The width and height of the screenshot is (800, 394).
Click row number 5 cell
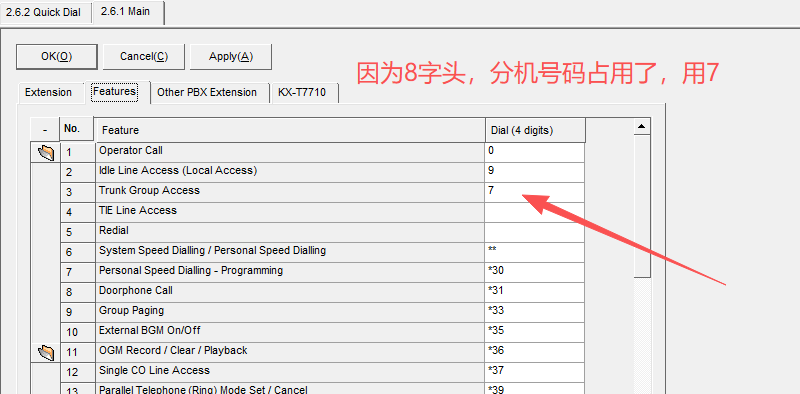78,232
